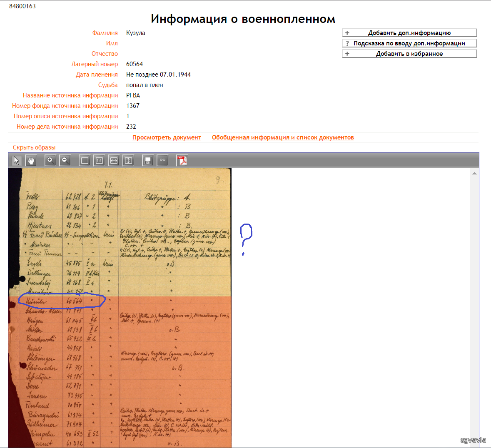
Task: Click the 'Дата пленения' label
Action: pyautogui.click(x=97, y=75)
